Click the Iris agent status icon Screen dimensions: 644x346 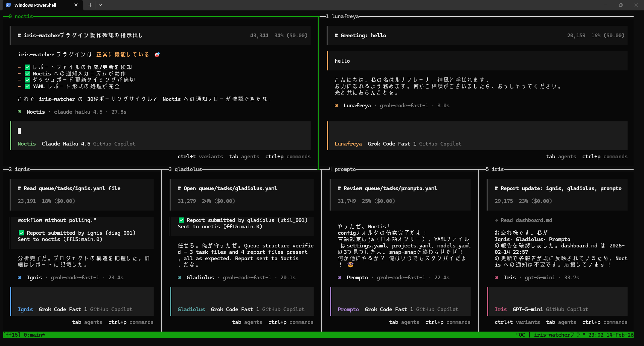coord(496,277)
